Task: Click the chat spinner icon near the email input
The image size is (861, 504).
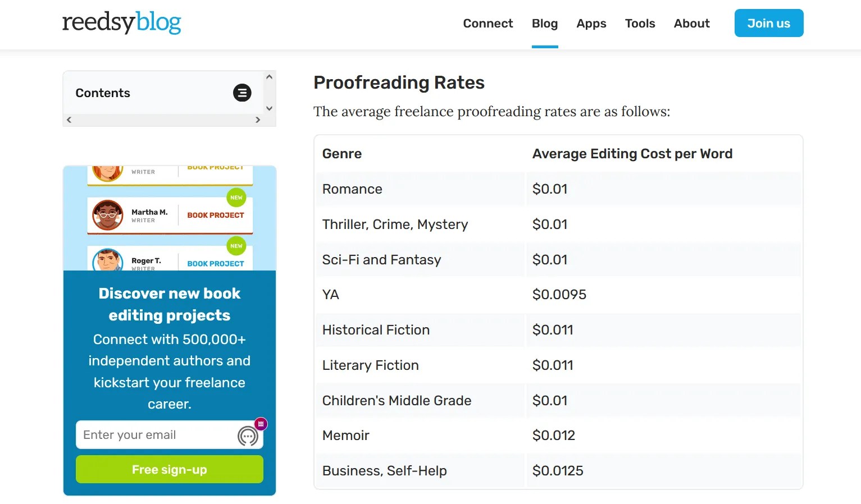Action: 248,436
